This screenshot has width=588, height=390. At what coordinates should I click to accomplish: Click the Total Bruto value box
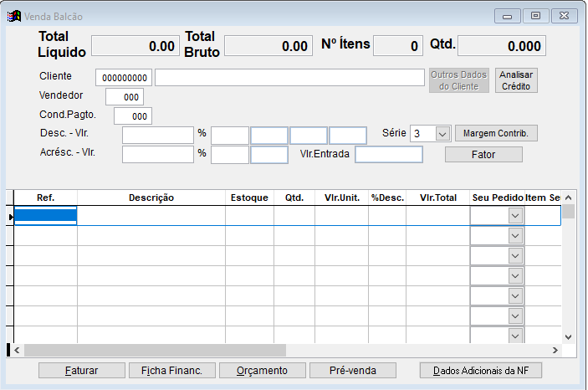268,46
